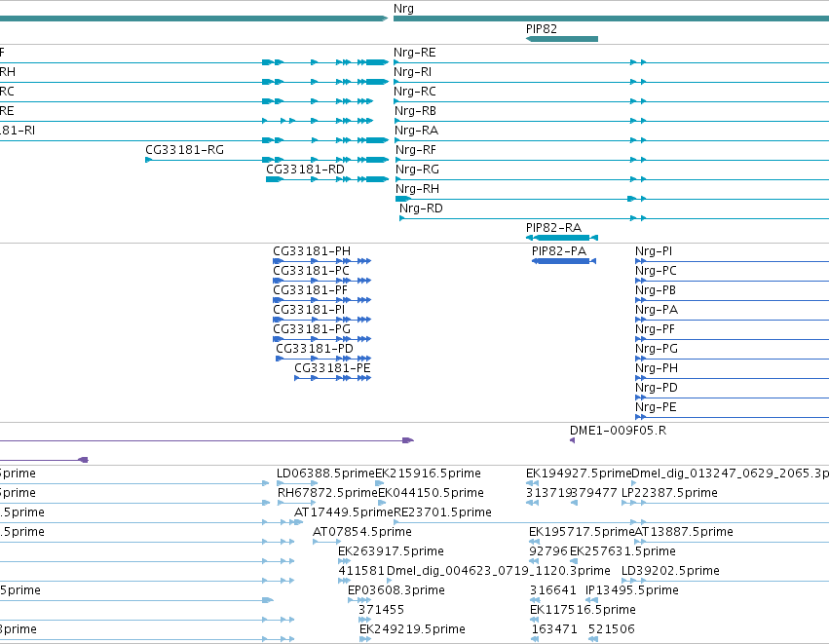Select the EK215916.5prime EST label

[x=428, y=474]
